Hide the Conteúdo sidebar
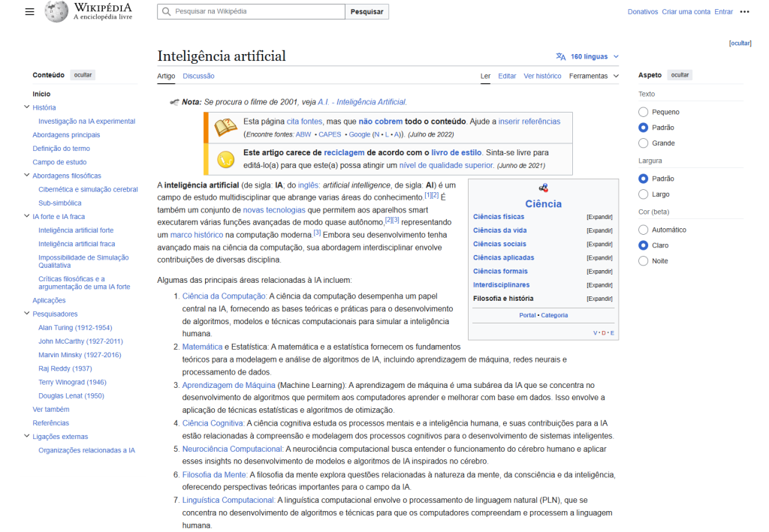This screenshot has height=532, width=769. coord(83,75)
